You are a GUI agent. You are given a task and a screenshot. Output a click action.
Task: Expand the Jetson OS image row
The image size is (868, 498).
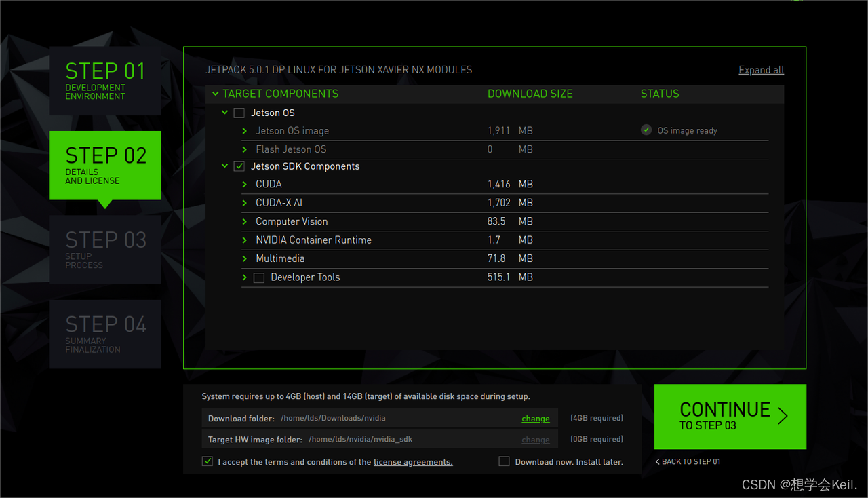[245, 131]
